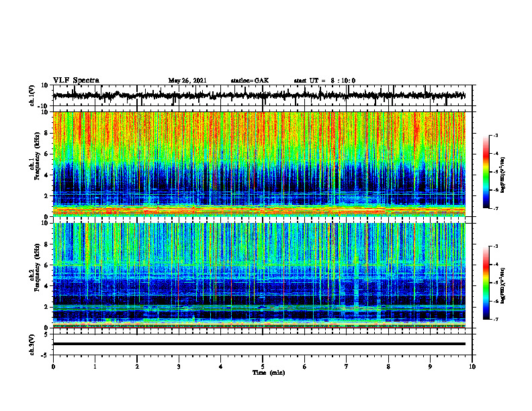The width and height of the screenshot is (532, 411).
Task: Click the ch.1 spectrogram color scale bar
Action: pos(486,172)
